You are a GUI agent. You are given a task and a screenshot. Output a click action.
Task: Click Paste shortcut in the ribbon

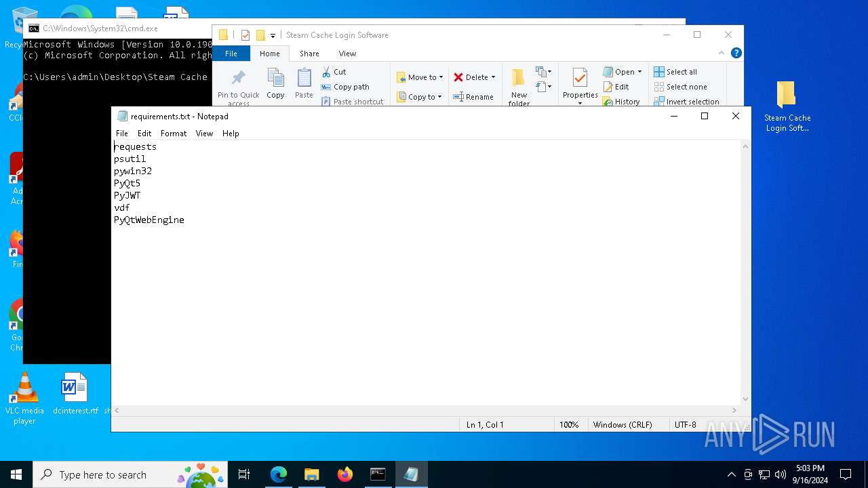coord(353,102)
